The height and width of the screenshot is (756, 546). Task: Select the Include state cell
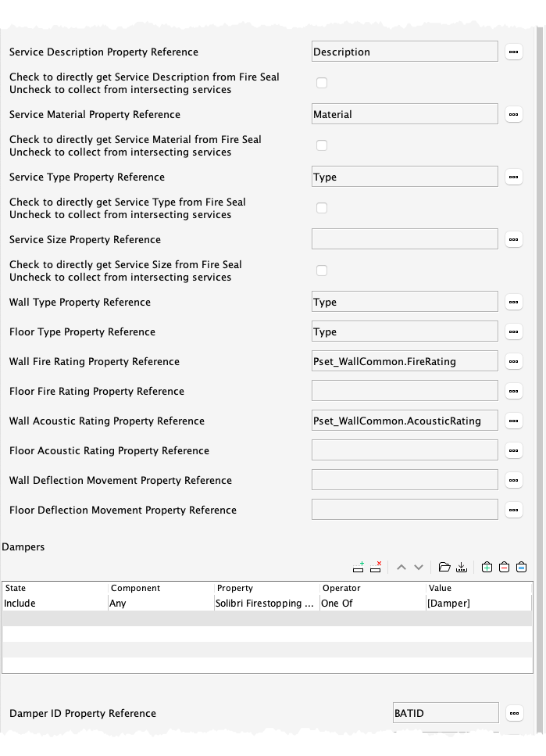[x=55, y=604]
